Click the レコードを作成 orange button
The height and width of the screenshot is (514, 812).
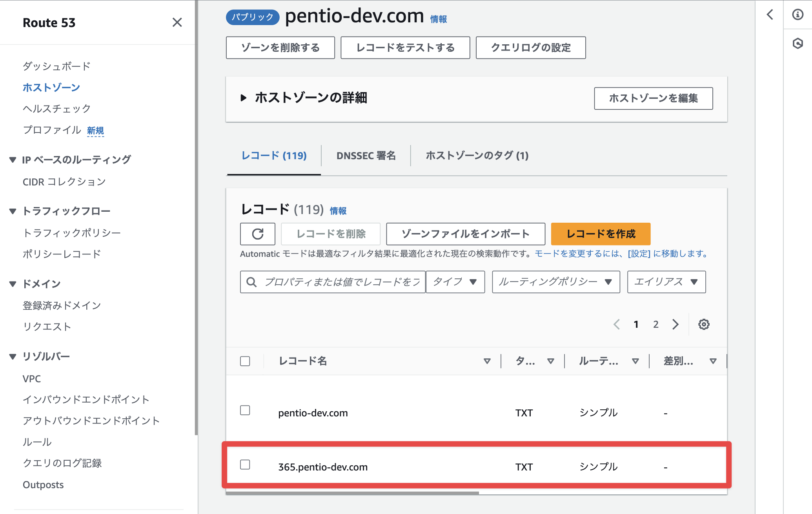click(x=601, y=234)
